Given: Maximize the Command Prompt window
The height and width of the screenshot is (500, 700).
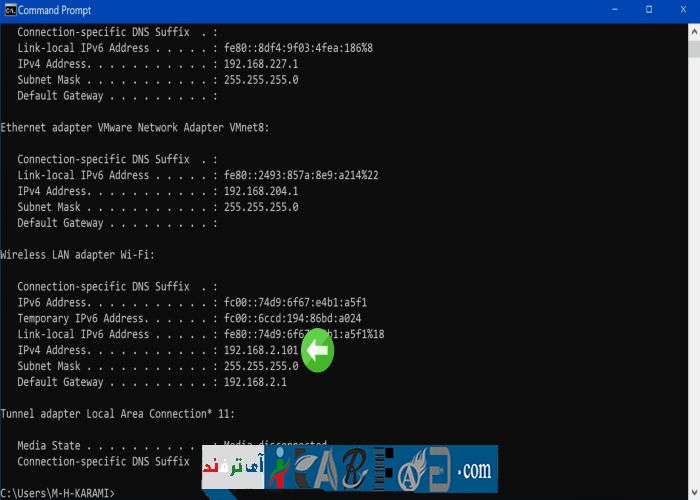Looking at the screenshot, I should pyautogui.click(x=648, y=10).
